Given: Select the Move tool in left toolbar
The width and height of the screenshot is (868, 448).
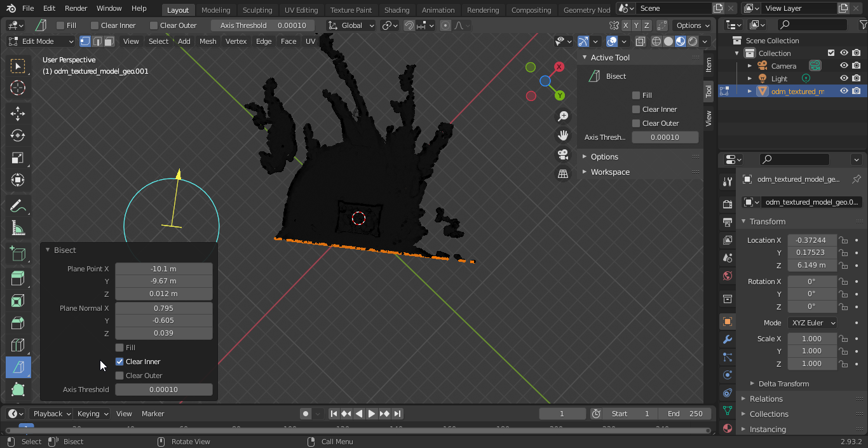Looking at the screenshot, I should point(18,113).
